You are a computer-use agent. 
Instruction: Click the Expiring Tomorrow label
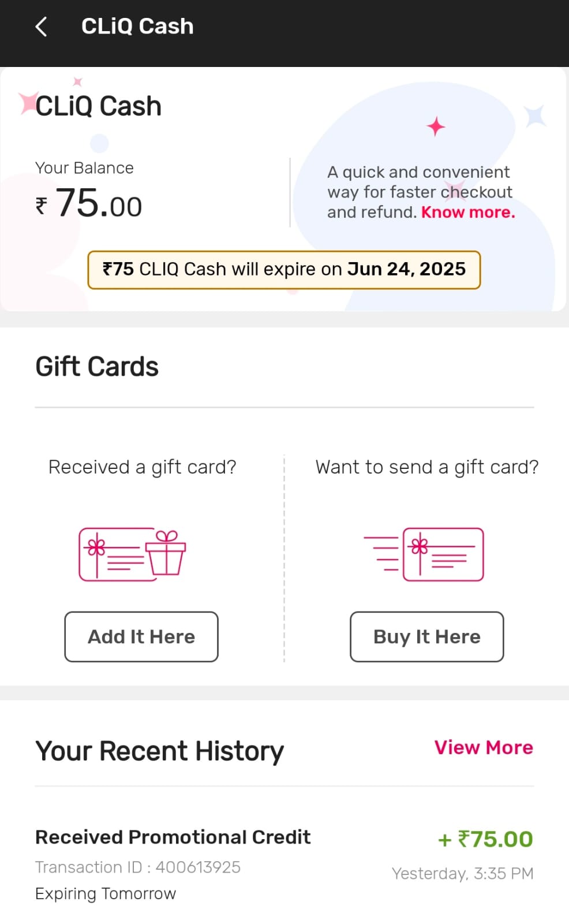click(x=106, y=893)
